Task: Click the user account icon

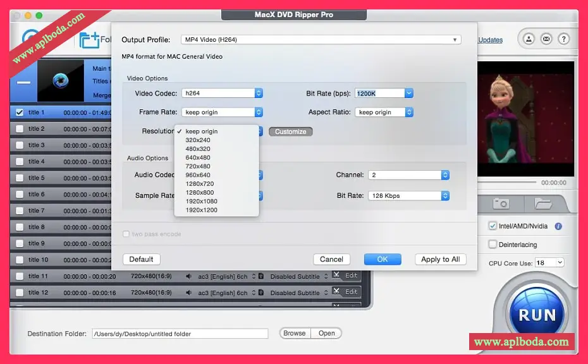Action: 529,39
